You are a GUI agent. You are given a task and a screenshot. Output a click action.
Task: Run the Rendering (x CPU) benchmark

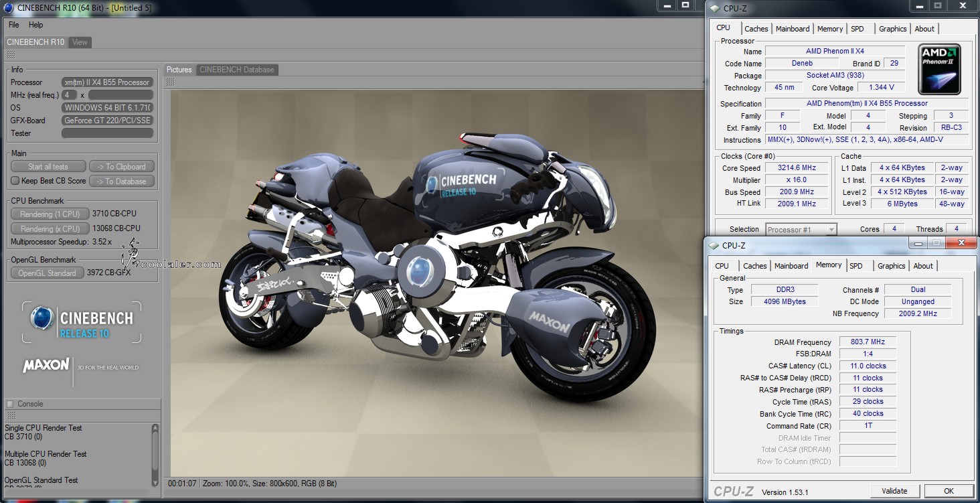[x=50, y=228]
